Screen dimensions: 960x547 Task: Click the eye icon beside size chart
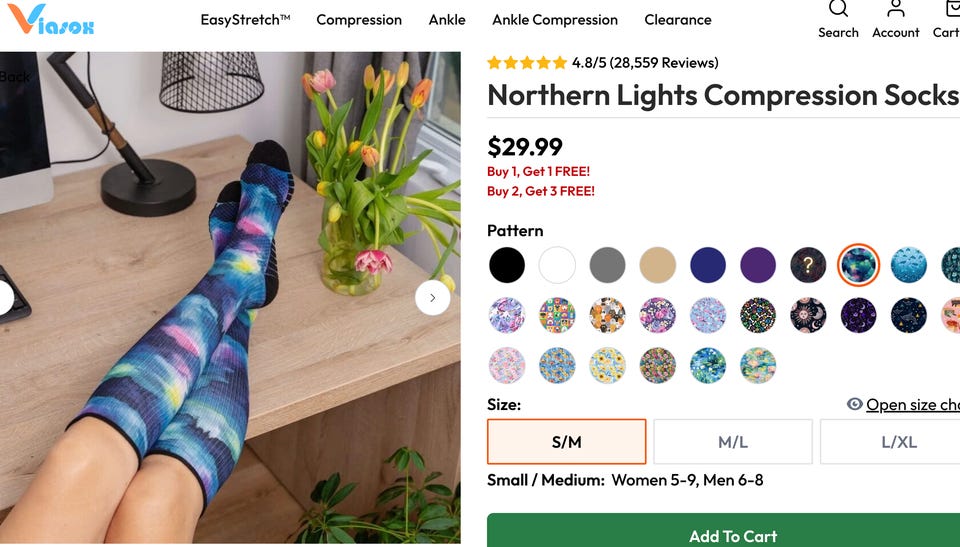pos(854,404)
